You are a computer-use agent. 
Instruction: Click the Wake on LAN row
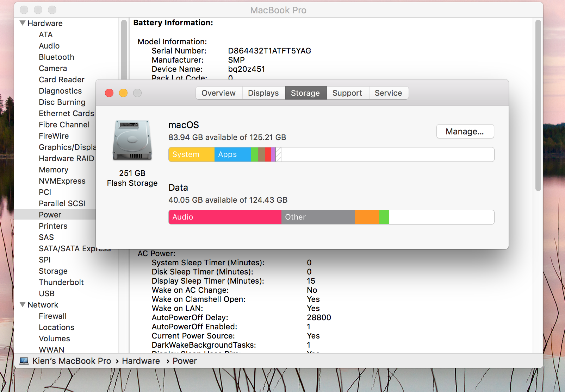point(236,308)
